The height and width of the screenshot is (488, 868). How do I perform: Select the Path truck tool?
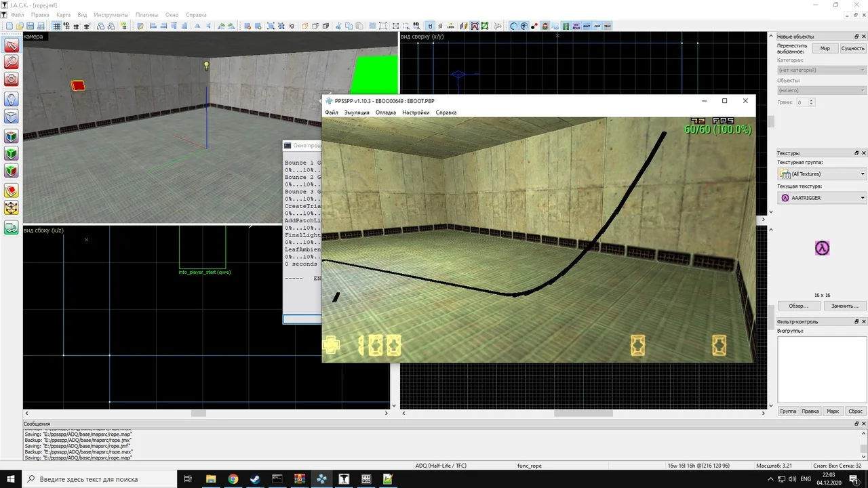click(x=12, y=228)
